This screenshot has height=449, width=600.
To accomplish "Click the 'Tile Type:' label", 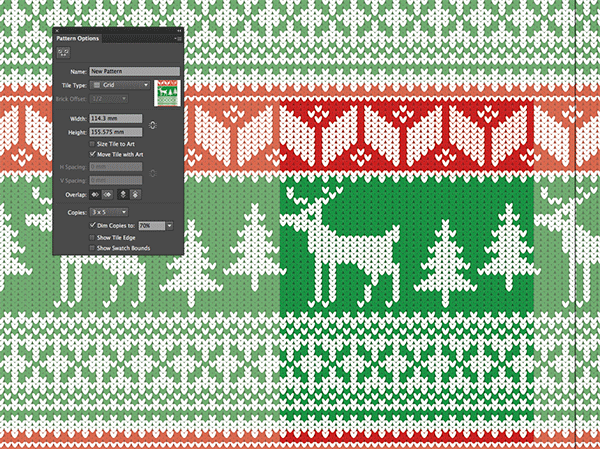I will click(x=74, y=85).
